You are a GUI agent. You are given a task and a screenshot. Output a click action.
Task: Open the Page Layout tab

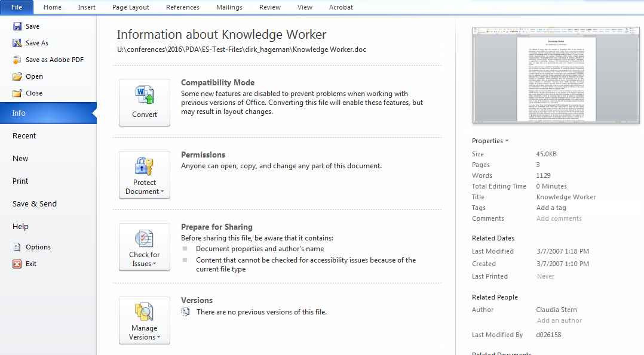click(x=131, y=7)
